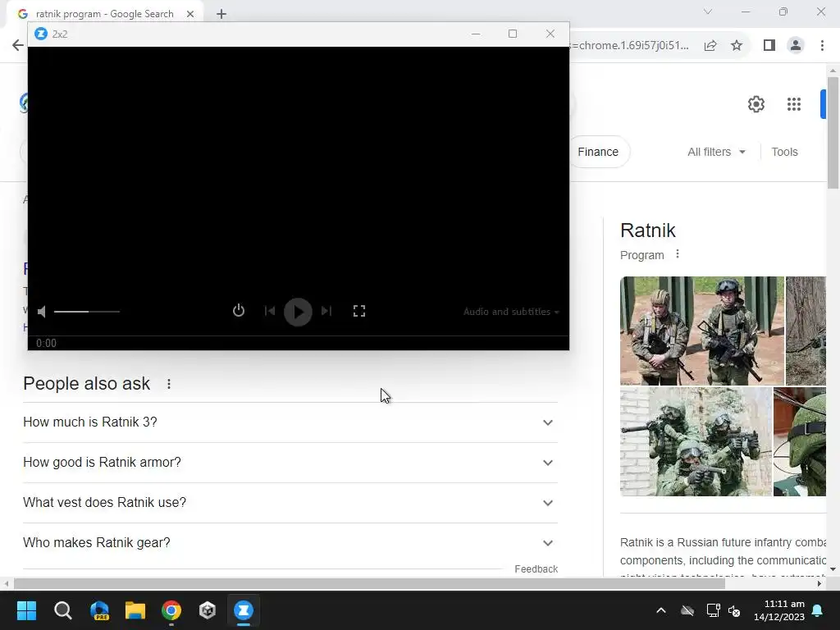Image resolution: width=840 pixels, height=630 pixels.
Task: Open the green helmet close-up image
Action: pyautogui.click(x=800, y=442)
